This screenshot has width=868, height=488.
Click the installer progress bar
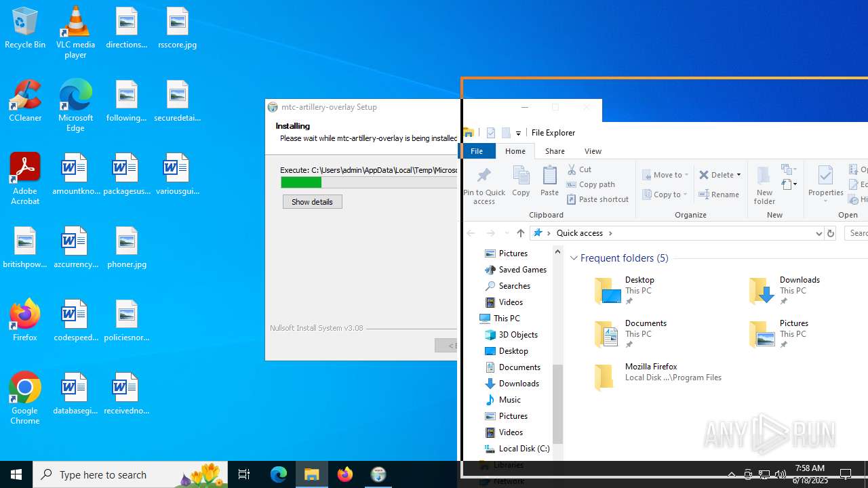coord(369,182)
